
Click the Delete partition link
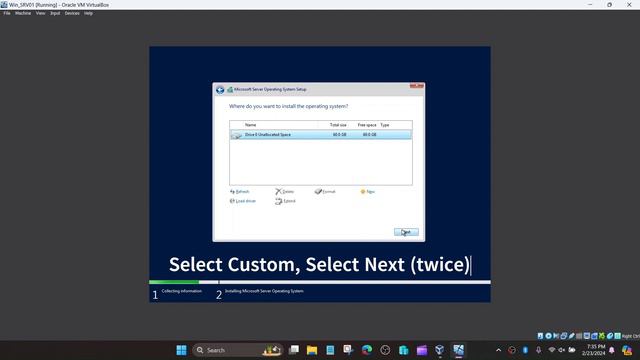(284, 191)
